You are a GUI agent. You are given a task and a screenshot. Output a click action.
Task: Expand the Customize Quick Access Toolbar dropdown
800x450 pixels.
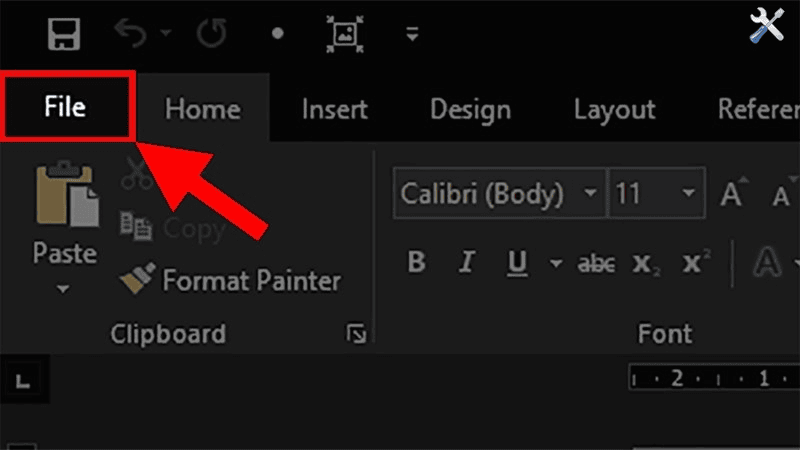(411, 34)
